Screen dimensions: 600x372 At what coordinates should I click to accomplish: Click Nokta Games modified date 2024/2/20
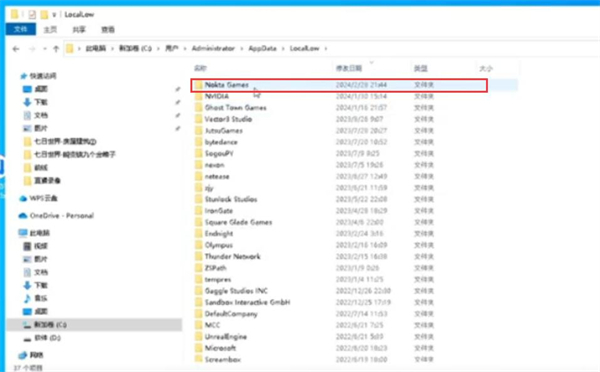click(x=362, y=85)
